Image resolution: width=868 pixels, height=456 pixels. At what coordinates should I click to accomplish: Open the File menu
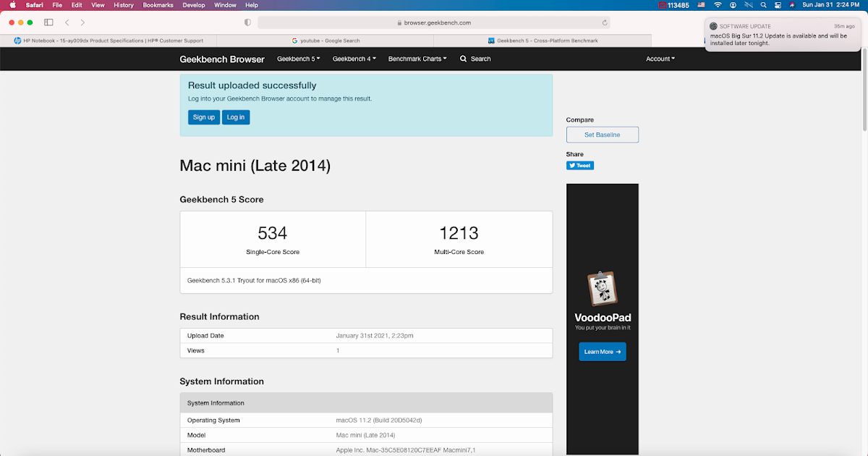coord(57,5)
